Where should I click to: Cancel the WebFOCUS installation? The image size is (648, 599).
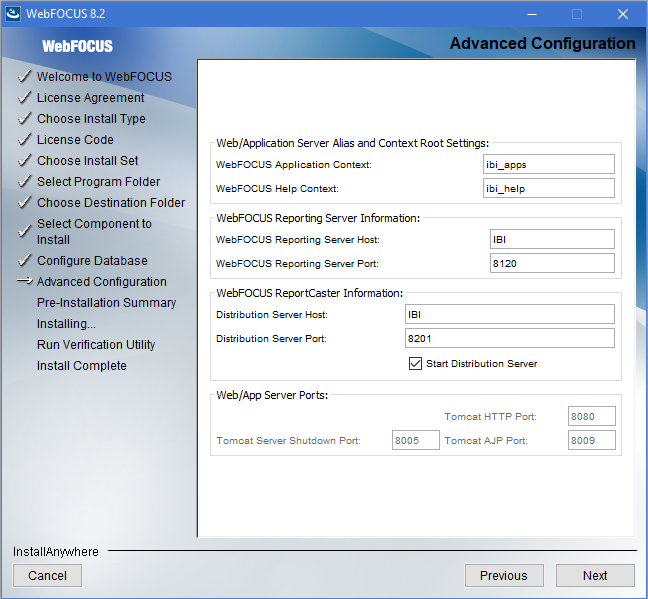(47, 575)
